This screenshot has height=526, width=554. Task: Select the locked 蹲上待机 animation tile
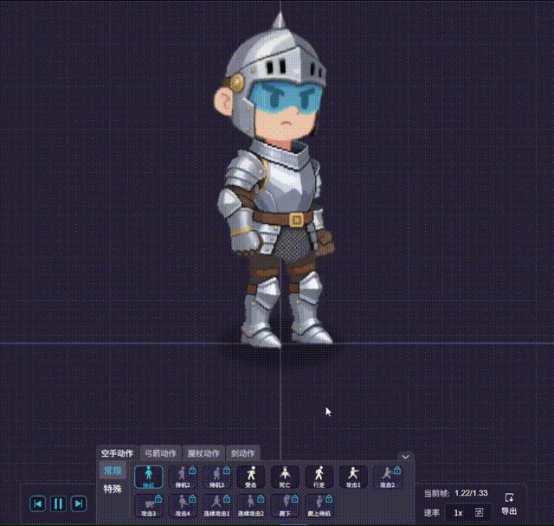319,506
